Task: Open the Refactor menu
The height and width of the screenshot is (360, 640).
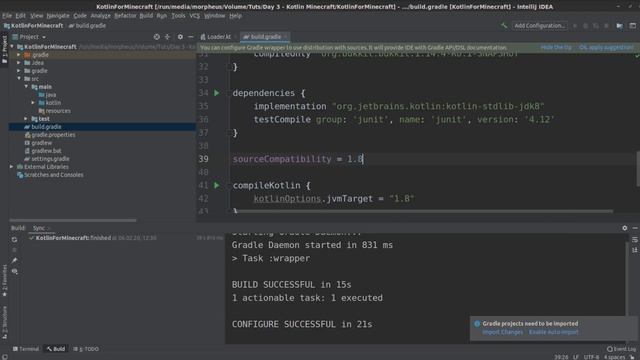Action: click(125, 16)
